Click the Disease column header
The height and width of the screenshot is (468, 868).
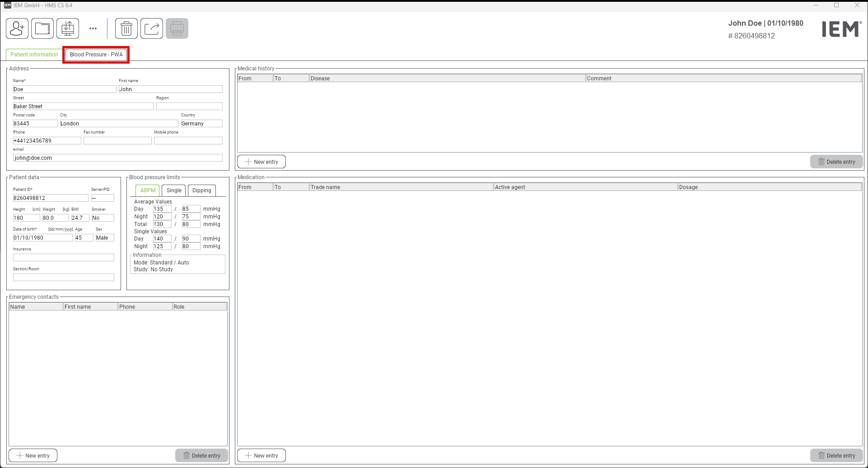[x=447, y=79]
